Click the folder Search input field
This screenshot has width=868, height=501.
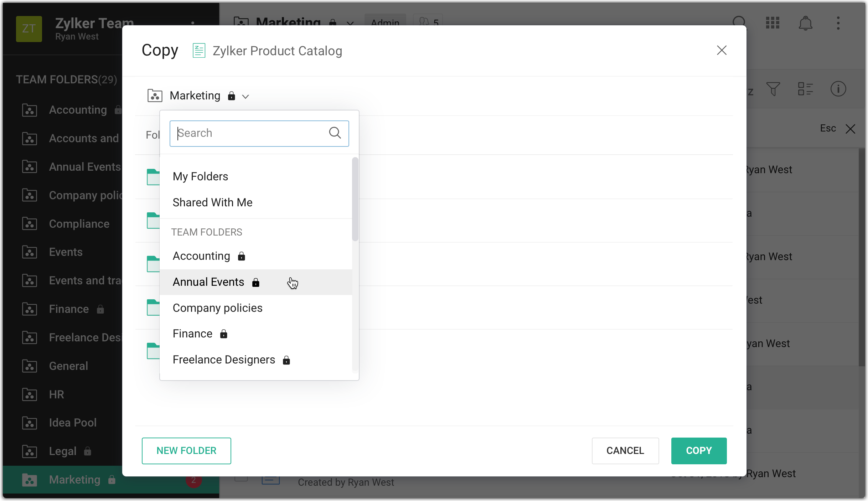pyautogui.click(x=249, y=133)
